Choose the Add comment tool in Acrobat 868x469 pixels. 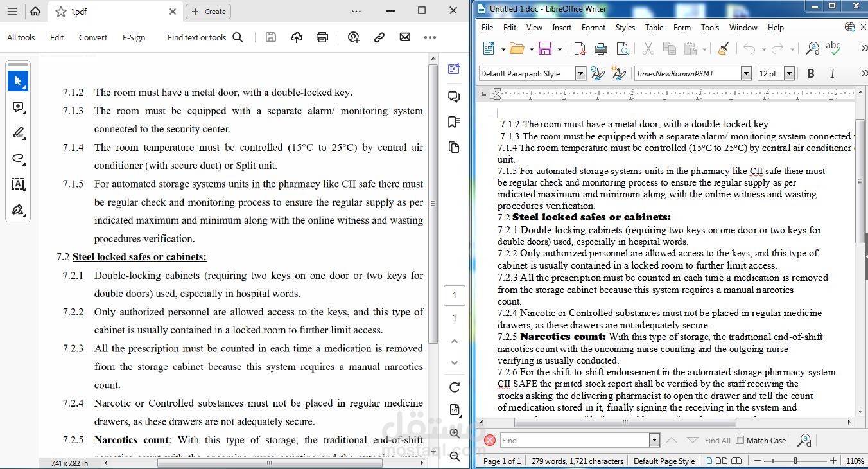pos(18,107)
